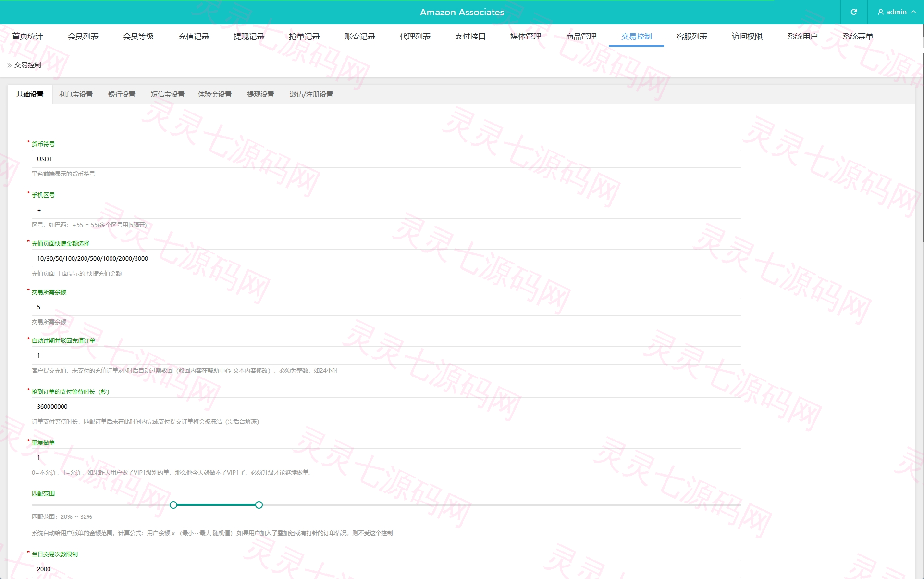Click the 自动过期并驳回充值订单 input field

pyautogui.click(x=386, y=355)
